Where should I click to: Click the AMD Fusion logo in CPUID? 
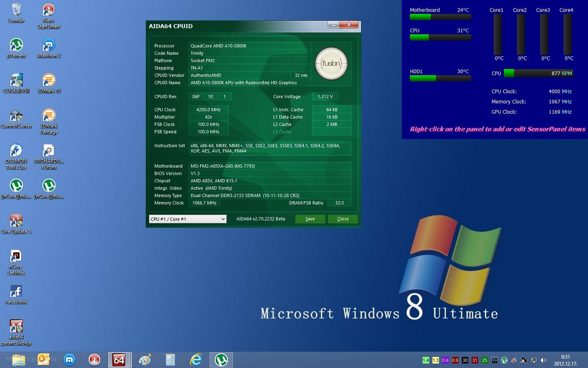pos(331,63)
